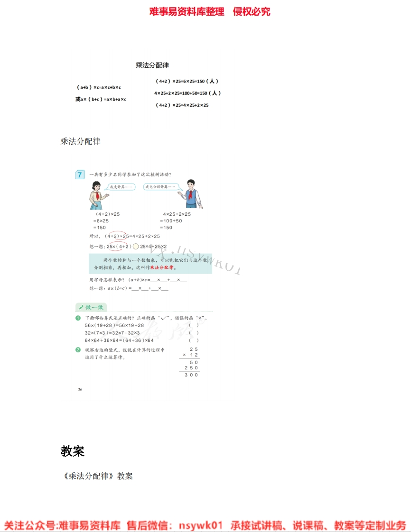Check the answer box after 32×(7×3)=32×7+32×3
This screenshot has height=532, width=411.
click(194, 333)
